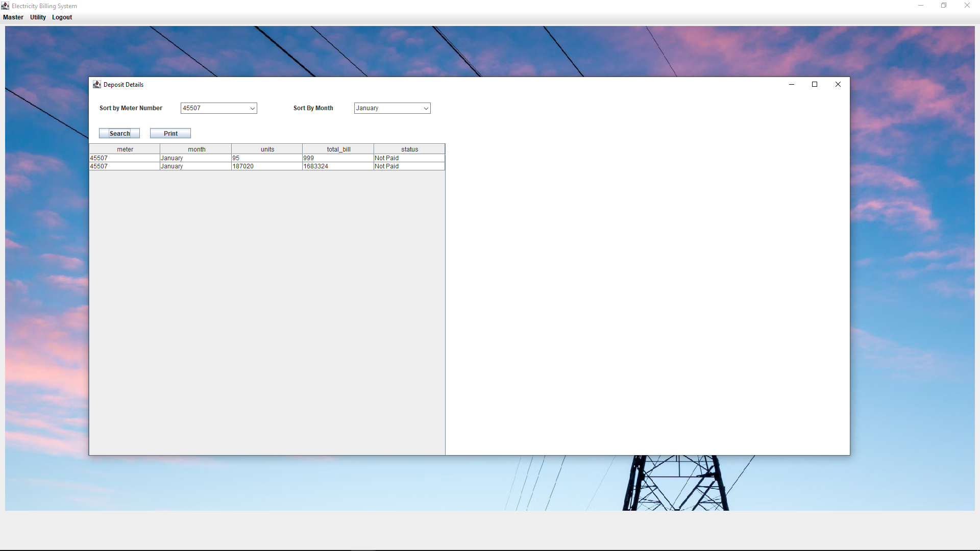This screenshot has height=551, width=980.
Task: Click the Logout menu item
Action: [x=62, y=17]
